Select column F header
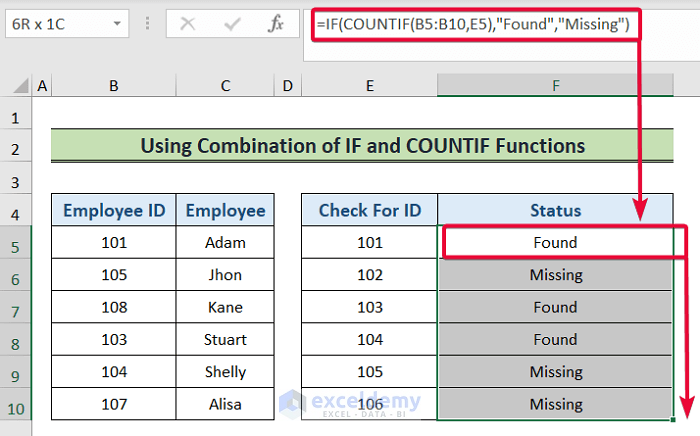Screen dimensions: 700x436 point(556,87)
